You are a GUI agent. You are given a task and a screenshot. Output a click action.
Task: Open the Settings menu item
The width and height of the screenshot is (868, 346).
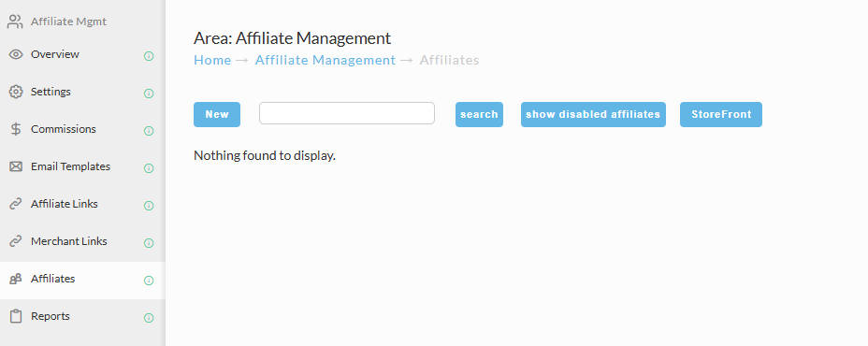pos(82,92)
